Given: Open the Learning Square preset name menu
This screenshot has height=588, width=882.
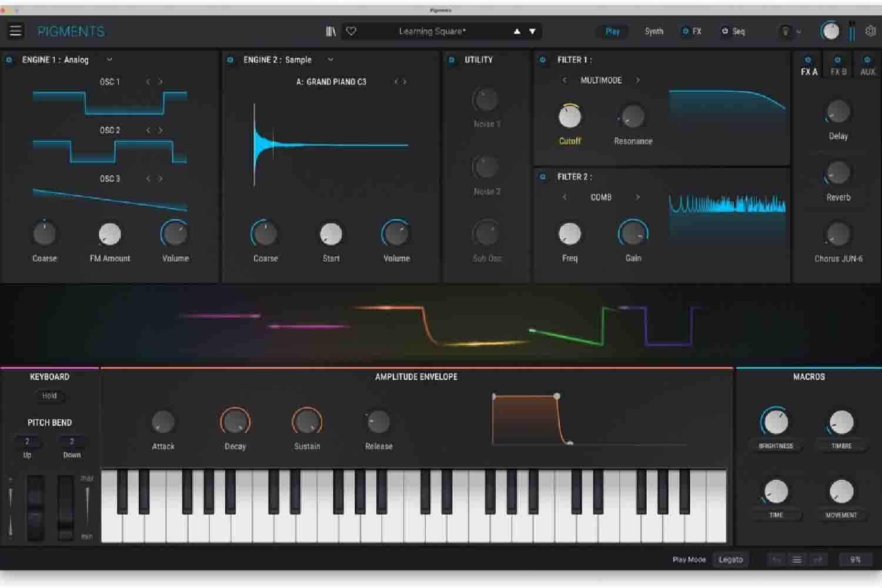Looking at the screenshot, I should 432,31.
